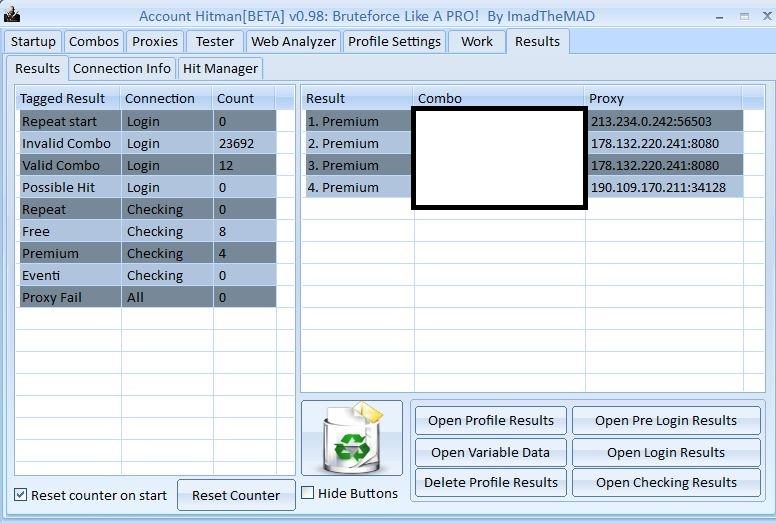The image size is (776, 523).
Task: Select the Profile Settings tab
Action: pos(394,41)
